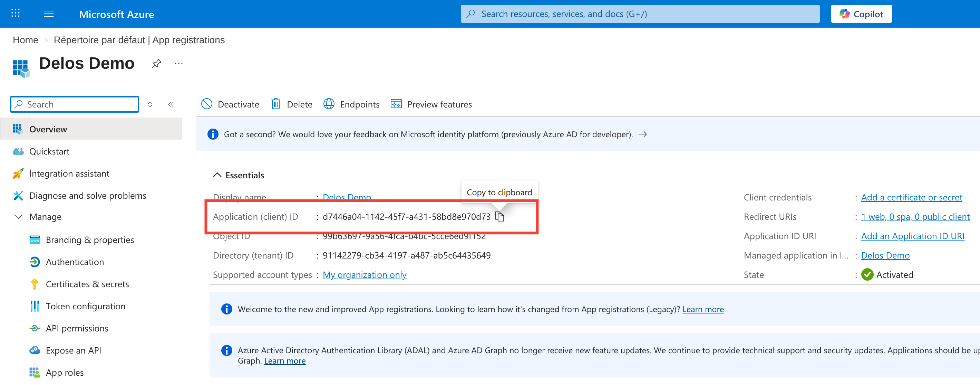Open App roles

click(56, 372)
